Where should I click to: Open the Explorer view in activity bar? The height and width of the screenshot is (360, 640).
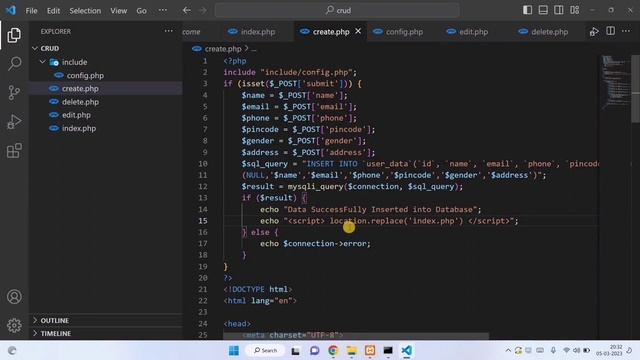pyautogui.click(x=14, y=35)
